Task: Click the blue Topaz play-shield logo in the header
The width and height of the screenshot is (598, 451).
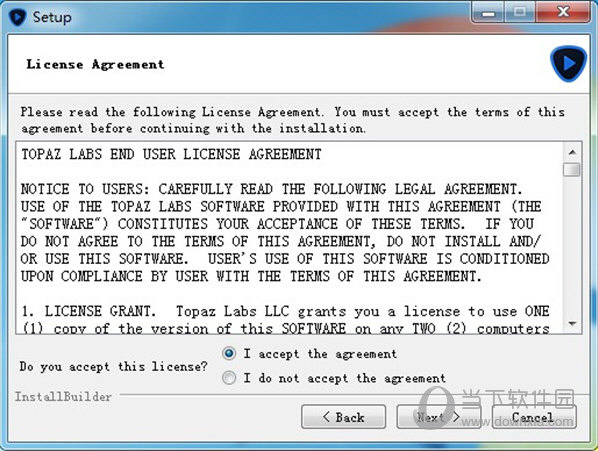Action: coord(568,64)
